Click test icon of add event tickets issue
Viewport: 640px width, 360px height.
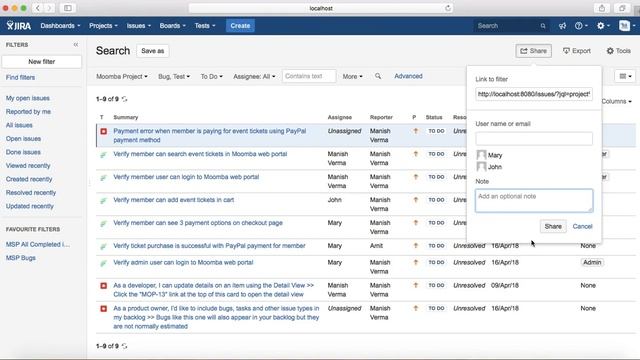pyautogui.click(x=104, y=200)
